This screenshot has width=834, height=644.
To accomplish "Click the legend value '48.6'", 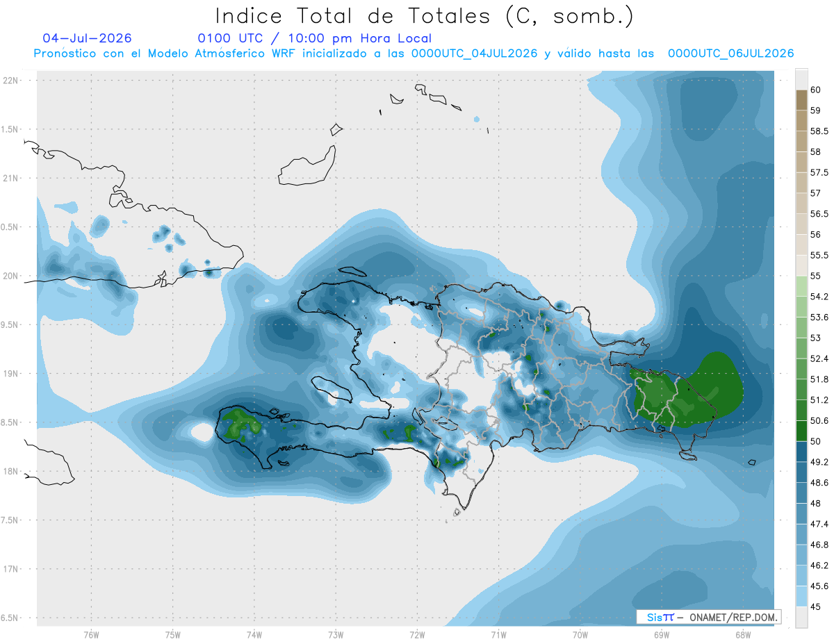I will (819, 483).
